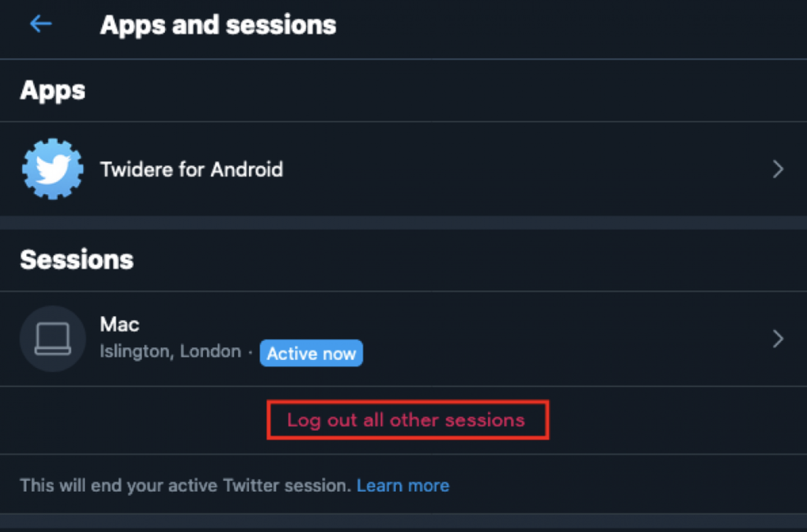Select the Mac session name
Image resolution: width=807 pixels, height=532 pixels.
click(x=120, y=325)
